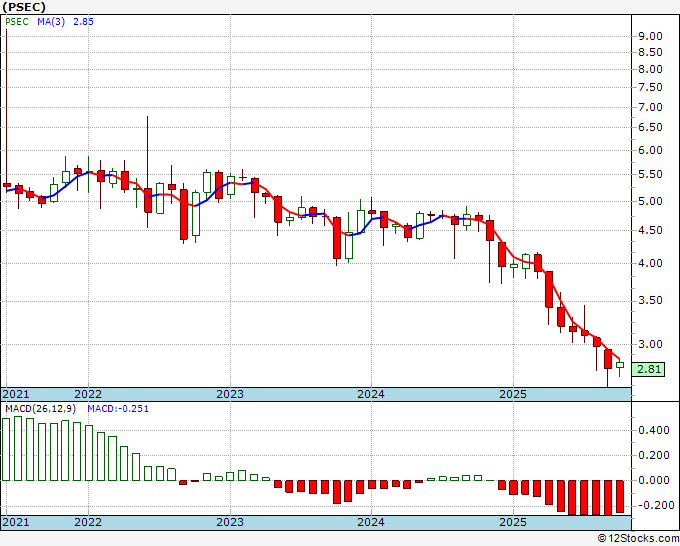The width and height of the screenshot is (680, 546).
Task: Open the 12Stocks.com copyright link
Action: (638, 539)
